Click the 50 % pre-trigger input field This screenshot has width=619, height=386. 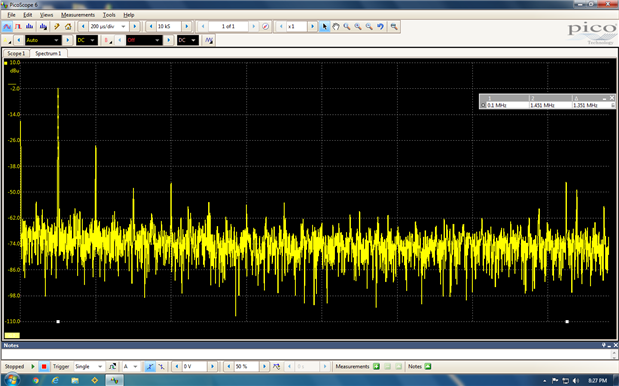tap(246, 367)
